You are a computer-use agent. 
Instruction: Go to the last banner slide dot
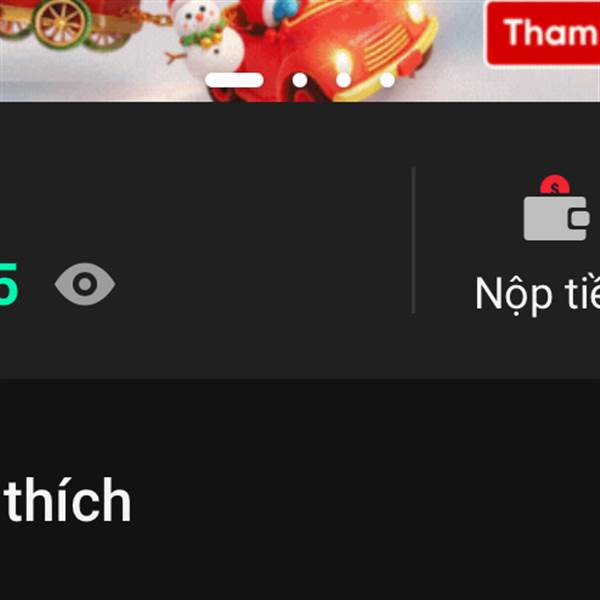tap(387, 80)
